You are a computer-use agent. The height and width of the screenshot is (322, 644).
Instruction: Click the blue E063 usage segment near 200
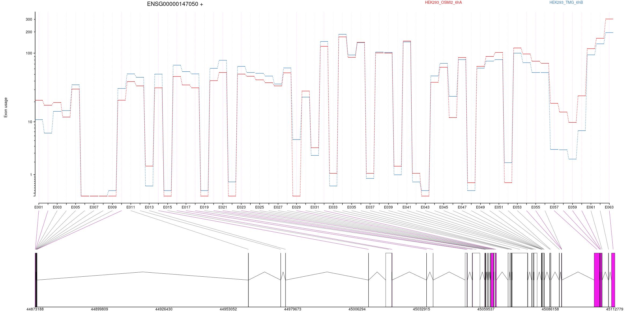click(x=609, y=32)
